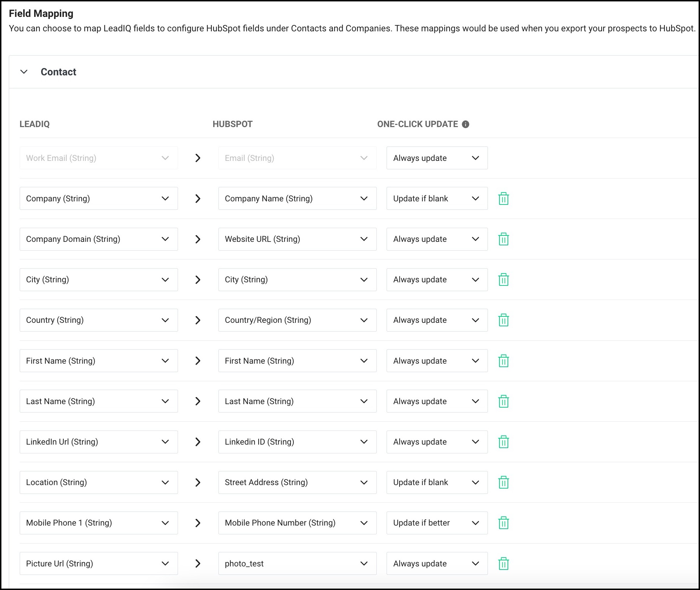Delete the Picture Url mapping row
Image resolution: width=700 pixels, height=590 pixels.
point(504,564)
